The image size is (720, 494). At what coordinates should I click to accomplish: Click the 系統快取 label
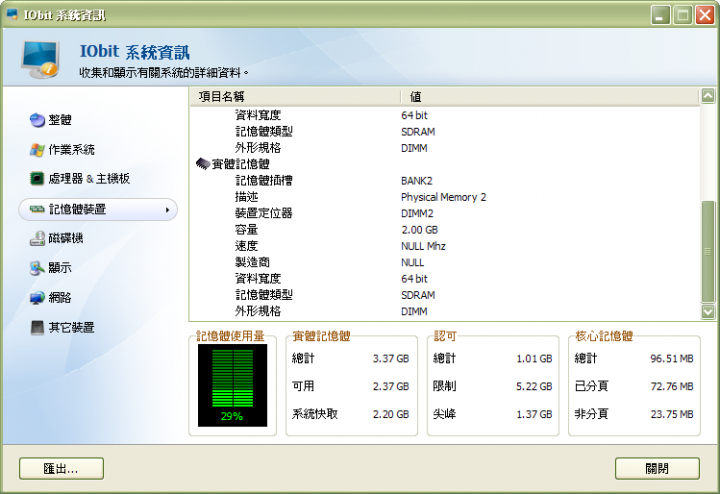pyautogui.click(x=315, y=414)
